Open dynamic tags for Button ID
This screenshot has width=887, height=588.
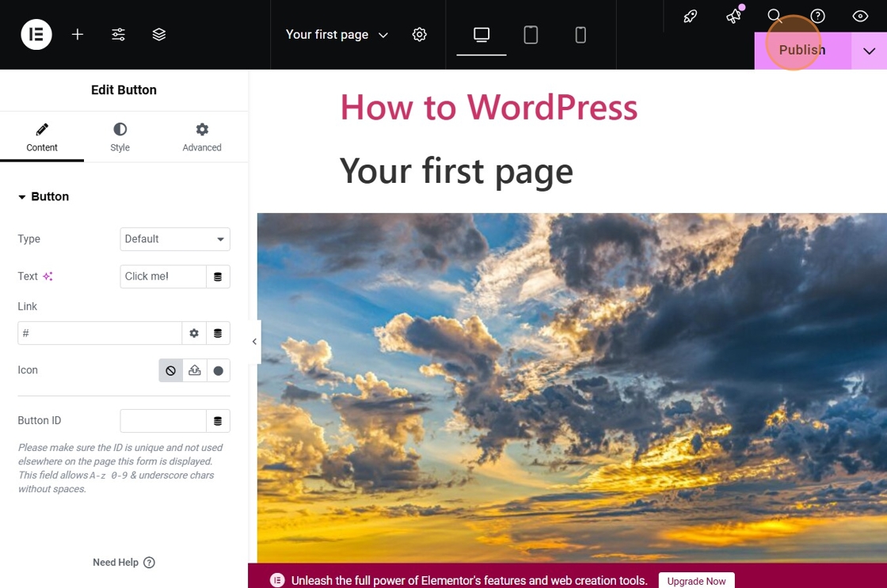coord(218,421)
